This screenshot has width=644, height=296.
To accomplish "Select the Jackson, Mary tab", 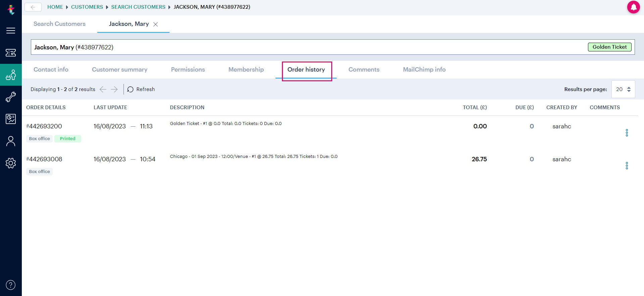I will (x=129, y=24).
